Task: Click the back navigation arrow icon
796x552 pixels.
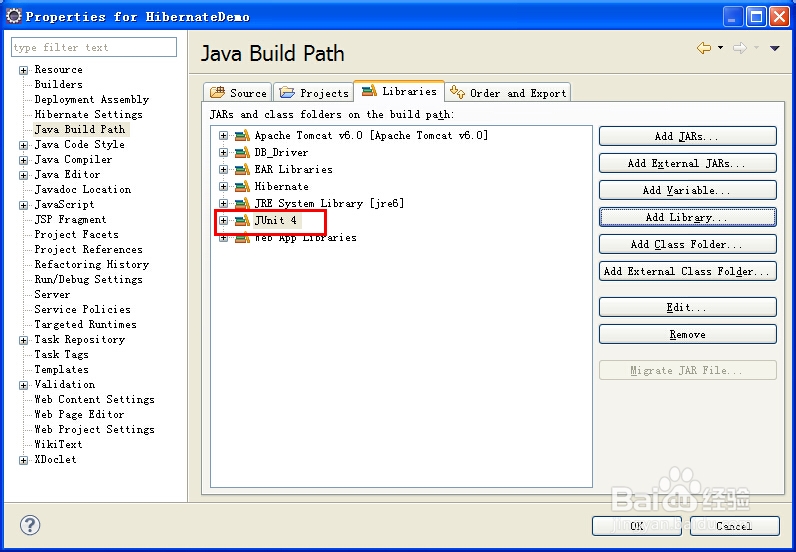Action: point(704,48)
